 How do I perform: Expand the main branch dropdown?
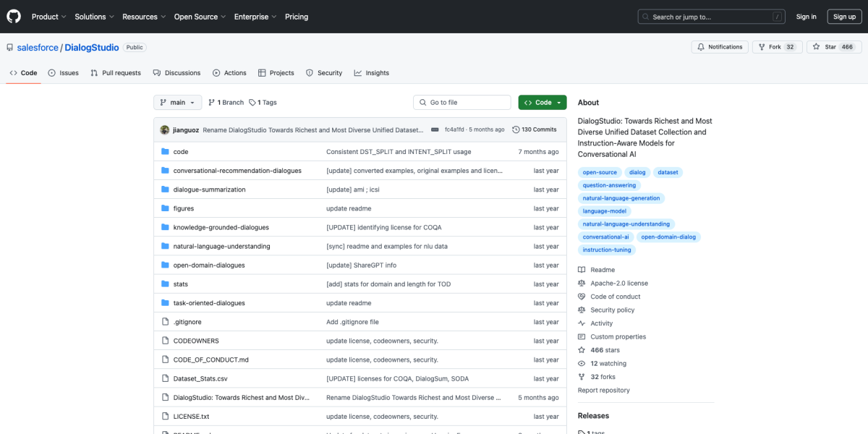click(177, 103)
